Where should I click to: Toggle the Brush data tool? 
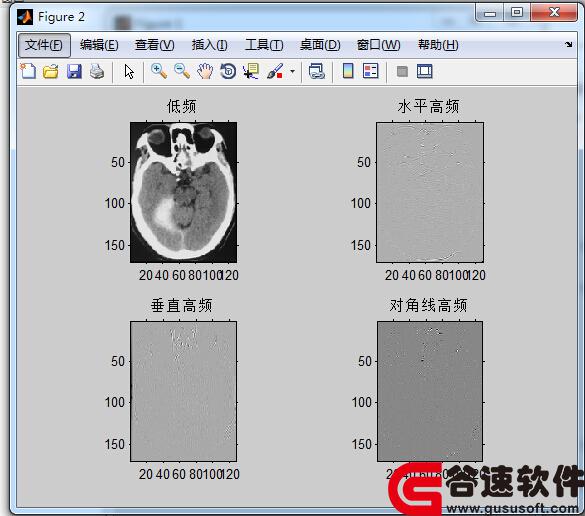tap(275, 71)
